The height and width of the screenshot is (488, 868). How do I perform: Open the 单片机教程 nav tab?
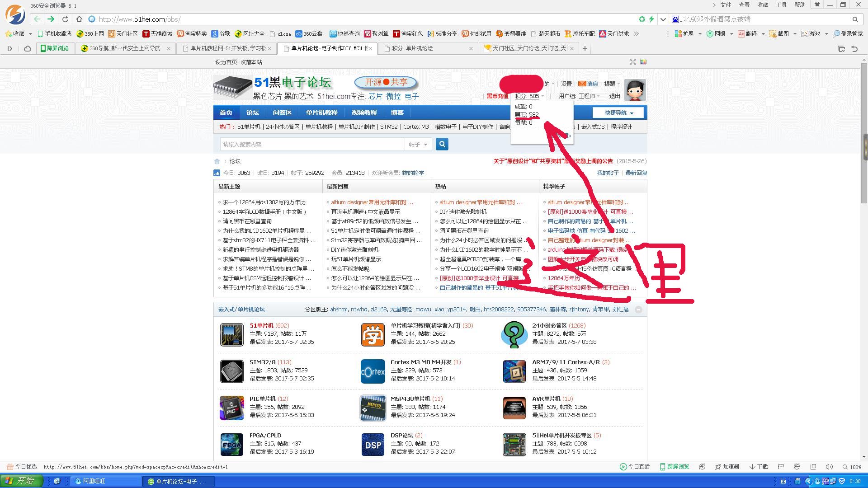pyautogui.click(x=321, y=113)
